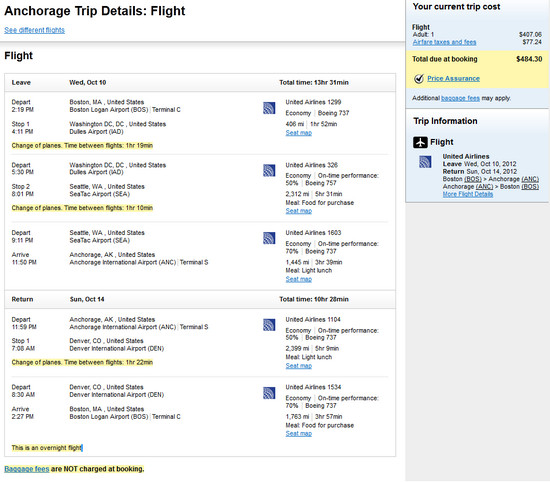The height and width of the screenshot is (482, 550).
Task: Click the Total time: 13hr 31min text
Action: (x=314, y=82)
